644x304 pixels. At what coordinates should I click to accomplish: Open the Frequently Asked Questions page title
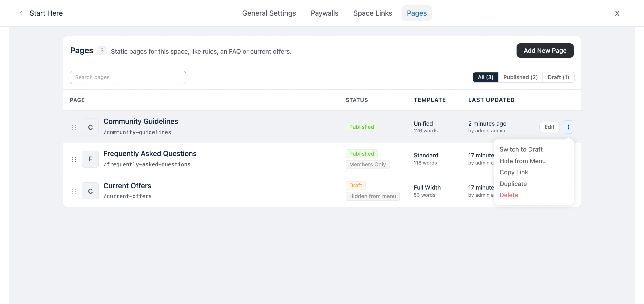tap(150, 154)
